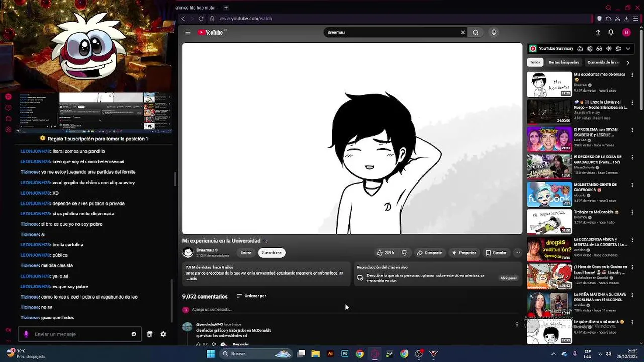Toggle the channel subscription button
The height and width of the screenshot is (362, 644).
[x=271, y=253]
